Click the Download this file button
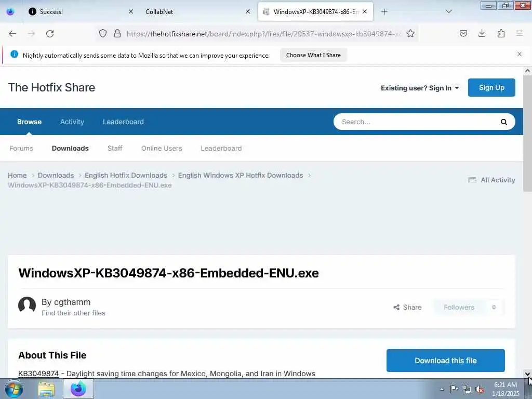532x399 pixels. click(x=445, y=361)
